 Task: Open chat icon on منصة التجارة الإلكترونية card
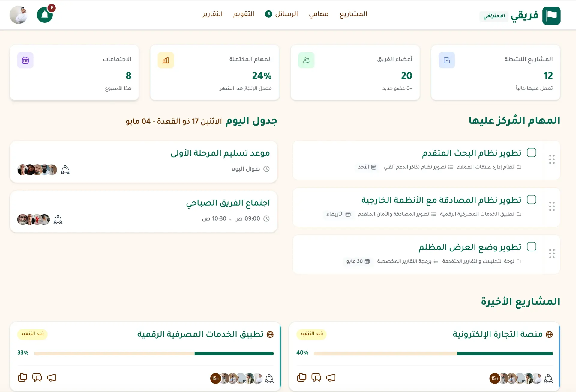(316, 377)
